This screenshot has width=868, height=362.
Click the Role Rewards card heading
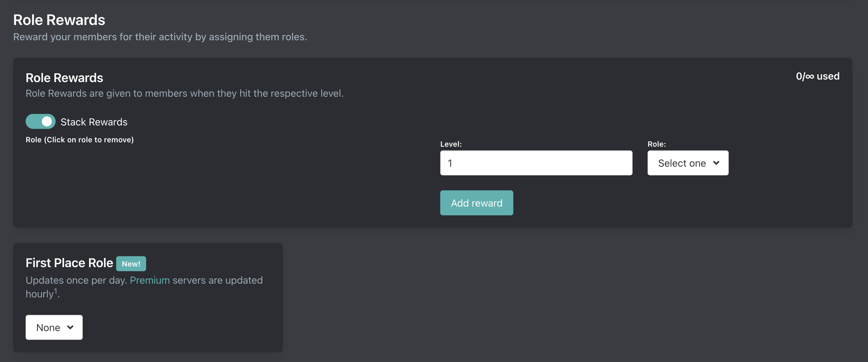(64, 78)
